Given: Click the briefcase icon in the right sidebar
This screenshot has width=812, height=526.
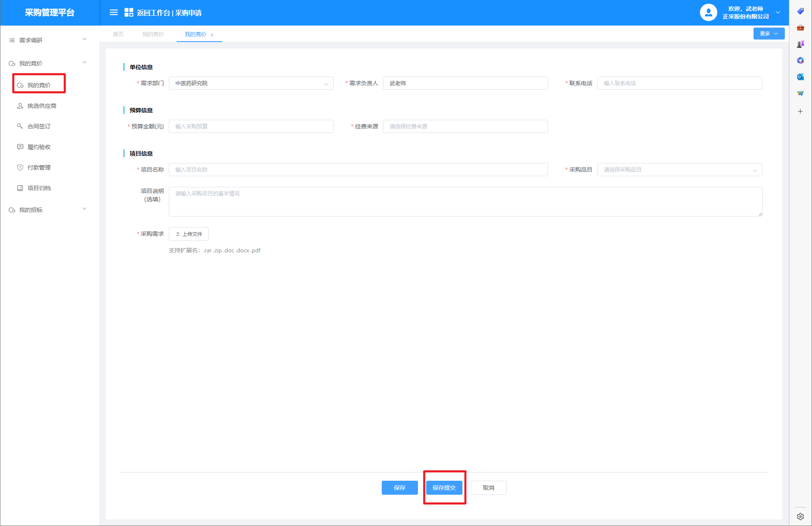Looking at the screenshot, I should (800, 28).
